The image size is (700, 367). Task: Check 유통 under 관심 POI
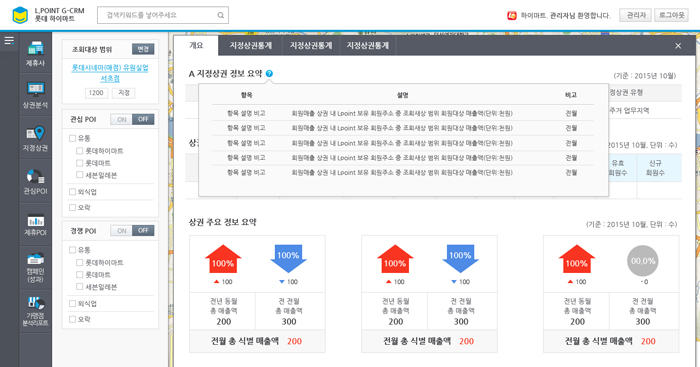72,138
